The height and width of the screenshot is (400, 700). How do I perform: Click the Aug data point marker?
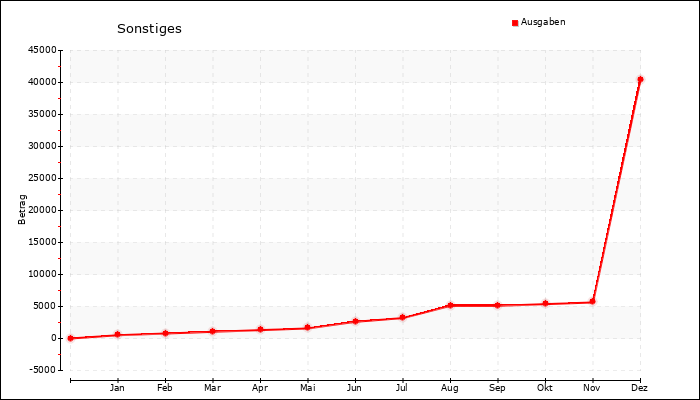(x=450, y=305)
